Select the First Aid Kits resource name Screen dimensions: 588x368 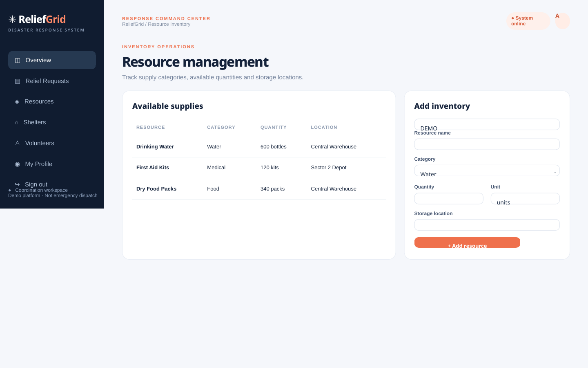pos(153,168)
